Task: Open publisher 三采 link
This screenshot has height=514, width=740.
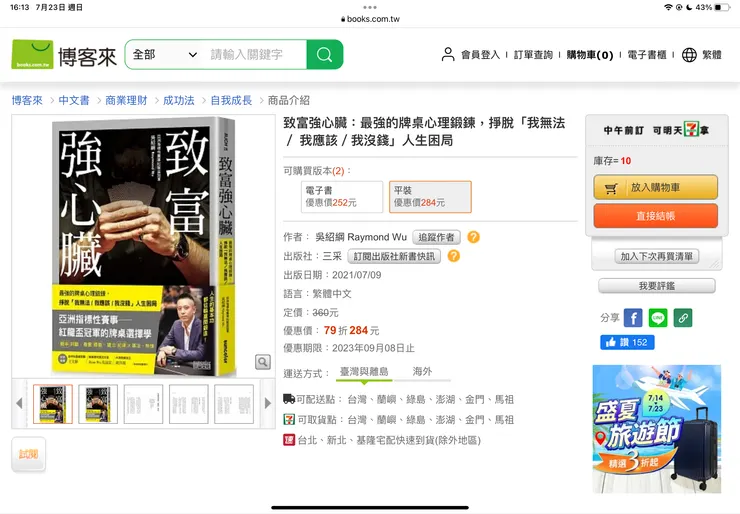Action: pyautogui.click(x=332, y=256)
